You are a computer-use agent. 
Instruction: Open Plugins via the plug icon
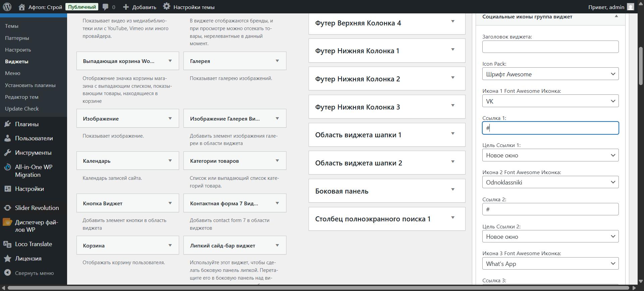(x=8, y=124)
